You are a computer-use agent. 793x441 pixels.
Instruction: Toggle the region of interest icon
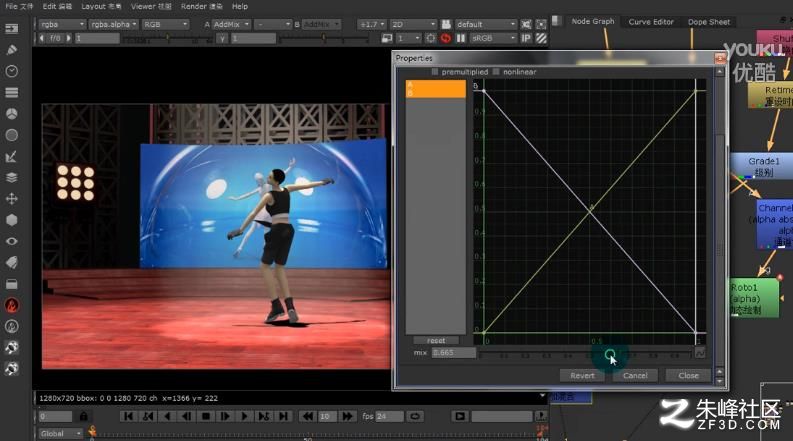click(541, 24)
